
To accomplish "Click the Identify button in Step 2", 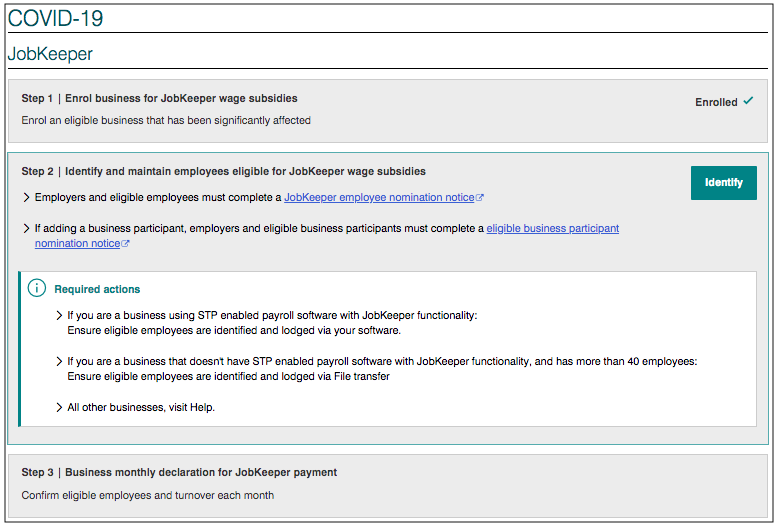I will pyautogui.click(x=724, y=183).
